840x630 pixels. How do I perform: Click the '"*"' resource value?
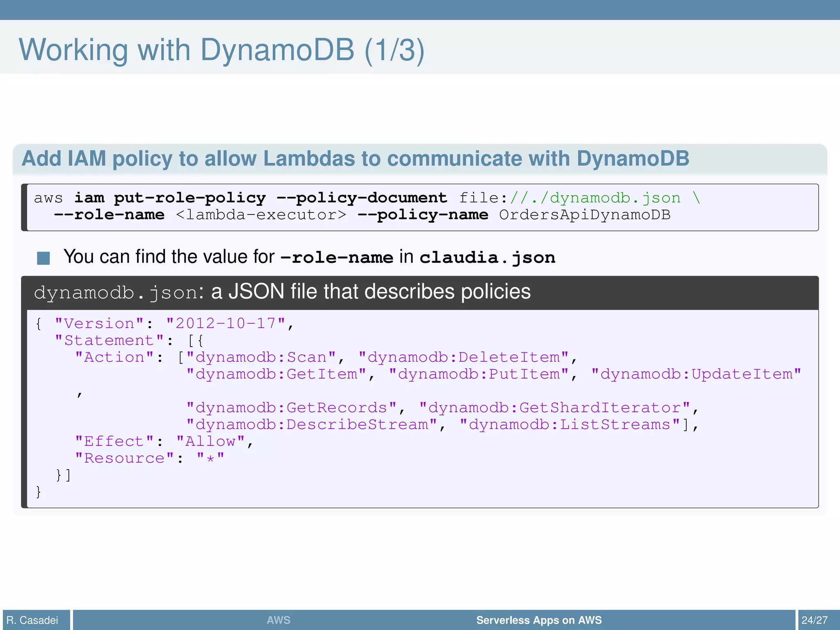pyautogui.click(x=210, y=458)
